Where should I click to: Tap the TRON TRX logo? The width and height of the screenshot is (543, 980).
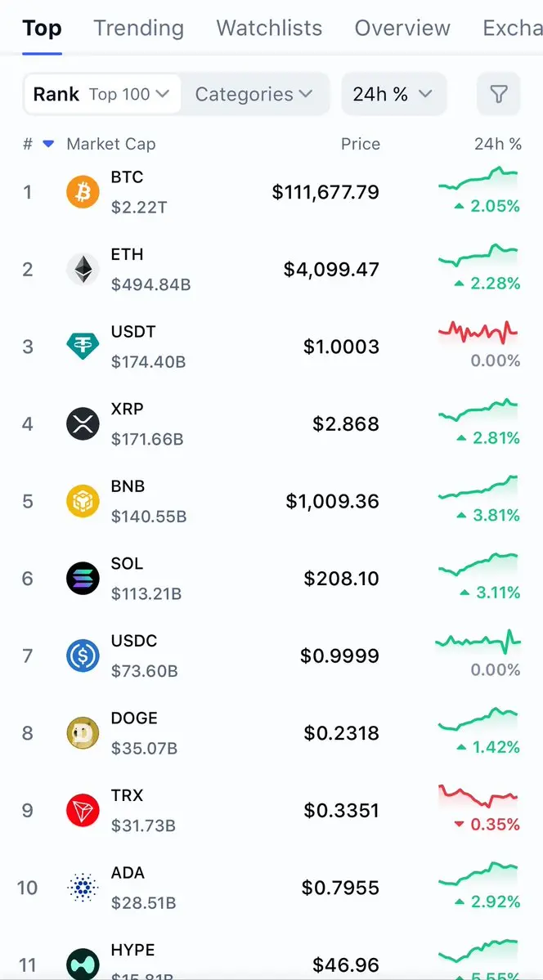tap(83, 811)
